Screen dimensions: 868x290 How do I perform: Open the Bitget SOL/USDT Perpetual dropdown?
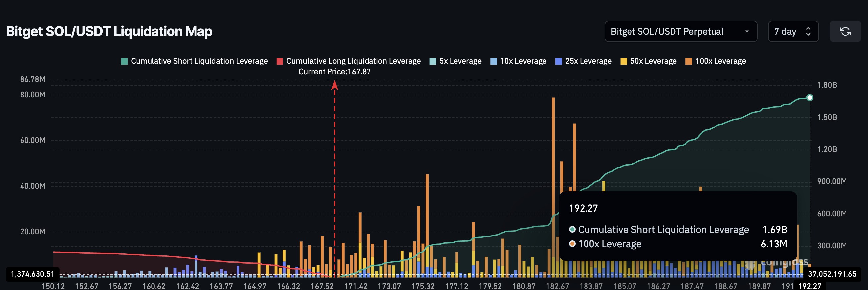tap(681, 31)
